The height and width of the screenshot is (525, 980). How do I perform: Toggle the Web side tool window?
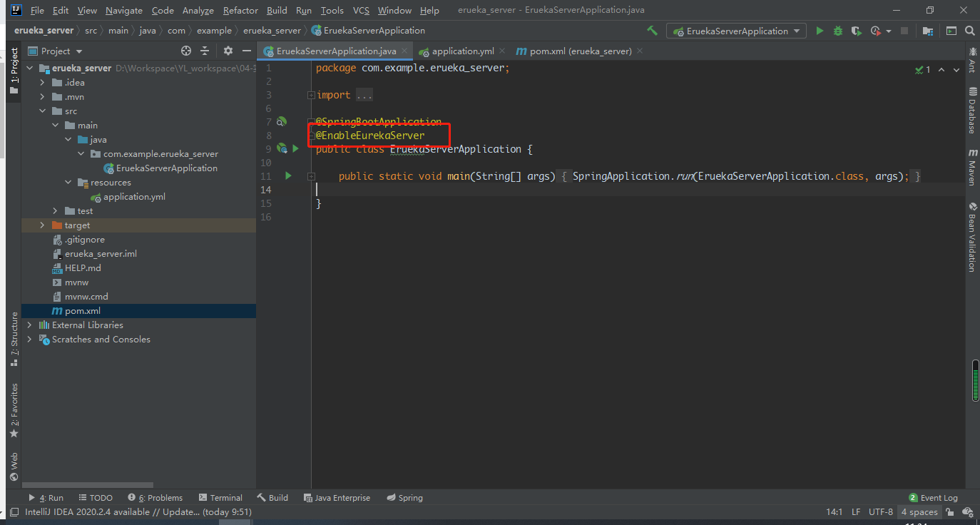coord(14,467)
